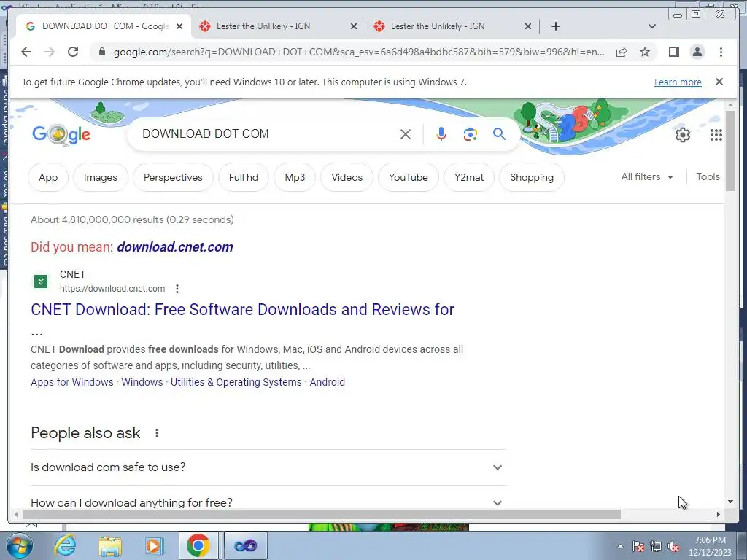This screenshot has width=747, height=560.
Task: Open tab search dropdown arrow
Action: [x=651, y=26]
